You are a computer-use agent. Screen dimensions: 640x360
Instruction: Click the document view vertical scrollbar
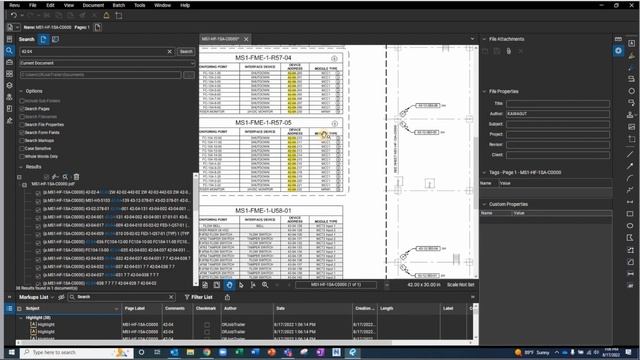476,162
